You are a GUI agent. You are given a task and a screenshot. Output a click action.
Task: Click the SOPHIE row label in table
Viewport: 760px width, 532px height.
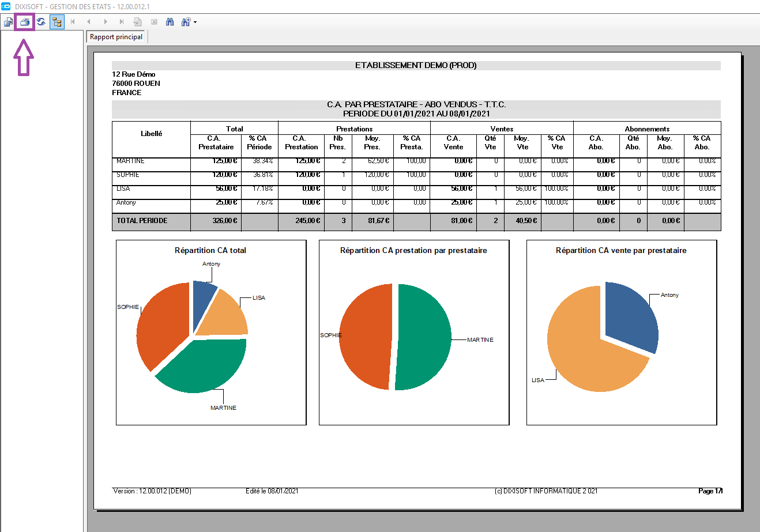pos(127,175)
